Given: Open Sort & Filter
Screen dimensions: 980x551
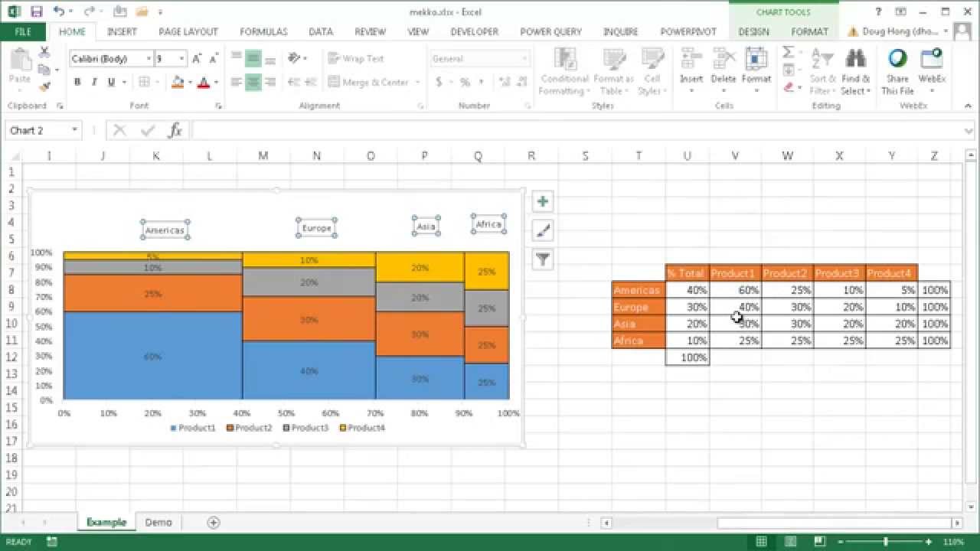Looking at the screenshot, I should pyautogui.click(x=822, y=72).
